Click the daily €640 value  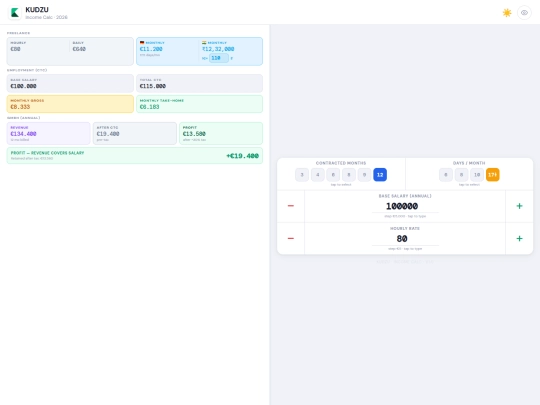tap(79, 49)
